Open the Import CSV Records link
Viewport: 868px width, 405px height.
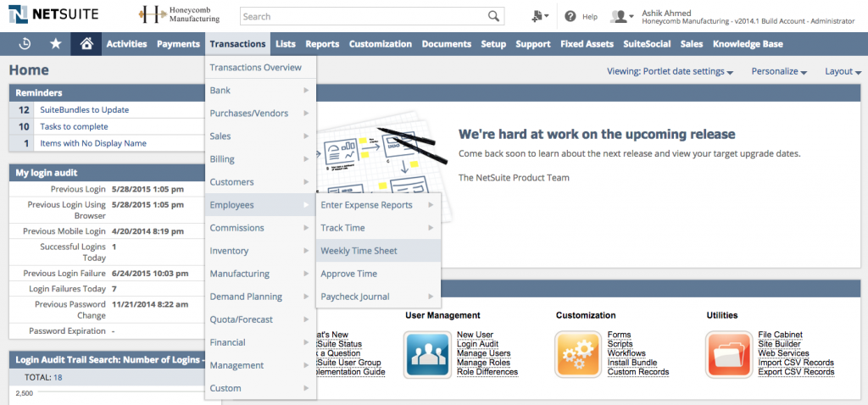pyautogui.click(x=795, y=363)
